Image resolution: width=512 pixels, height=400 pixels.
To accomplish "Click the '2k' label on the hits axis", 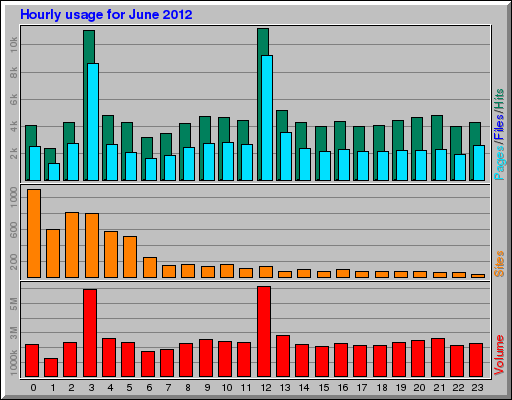I will (x=13, y=153).
